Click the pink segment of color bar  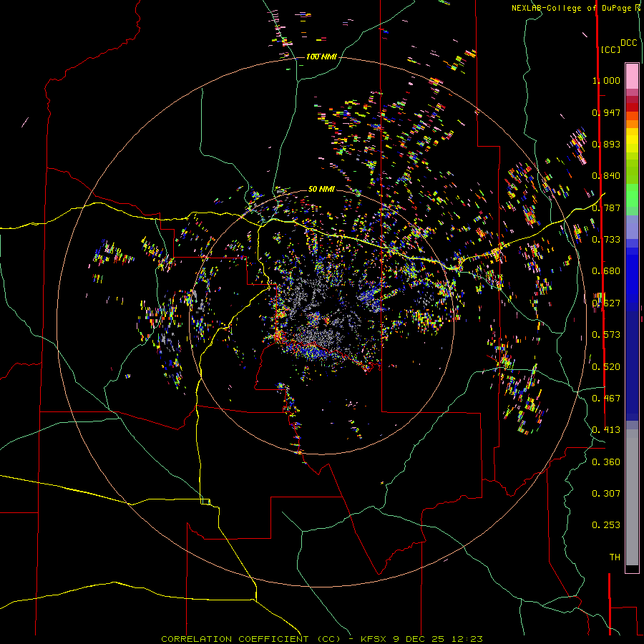[x=632, y=77]
